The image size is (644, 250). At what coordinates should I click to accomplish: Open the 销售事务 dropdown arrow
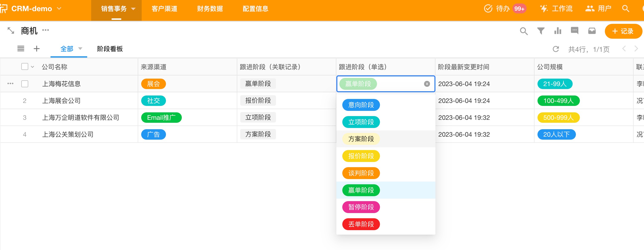point(134,9)
